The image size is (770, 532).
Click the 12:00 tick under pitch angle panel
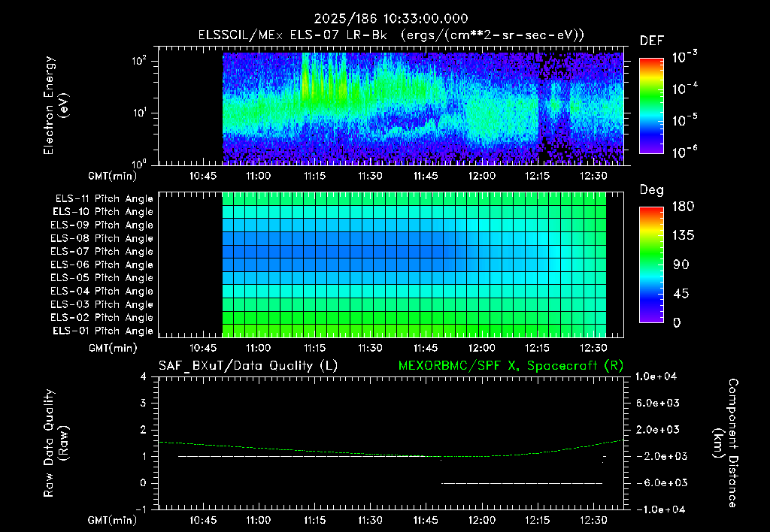click(482, 348)
